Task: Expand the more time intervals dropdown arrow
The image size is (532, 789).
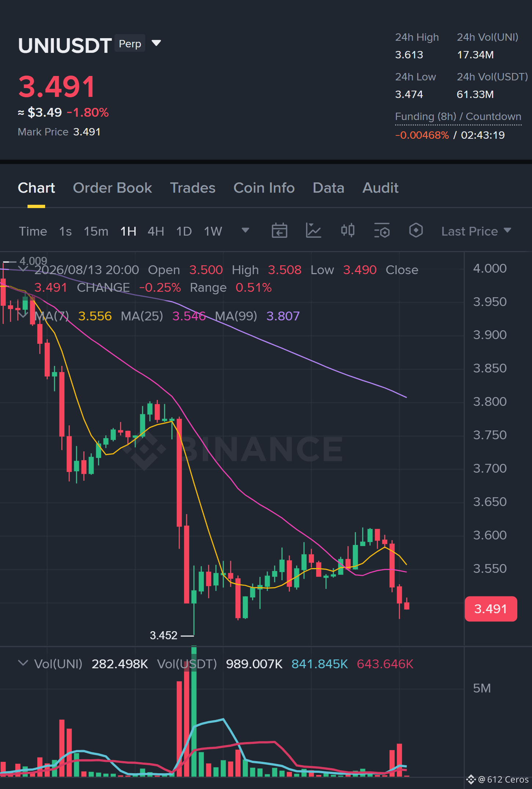Action: [x=245, y=230]
